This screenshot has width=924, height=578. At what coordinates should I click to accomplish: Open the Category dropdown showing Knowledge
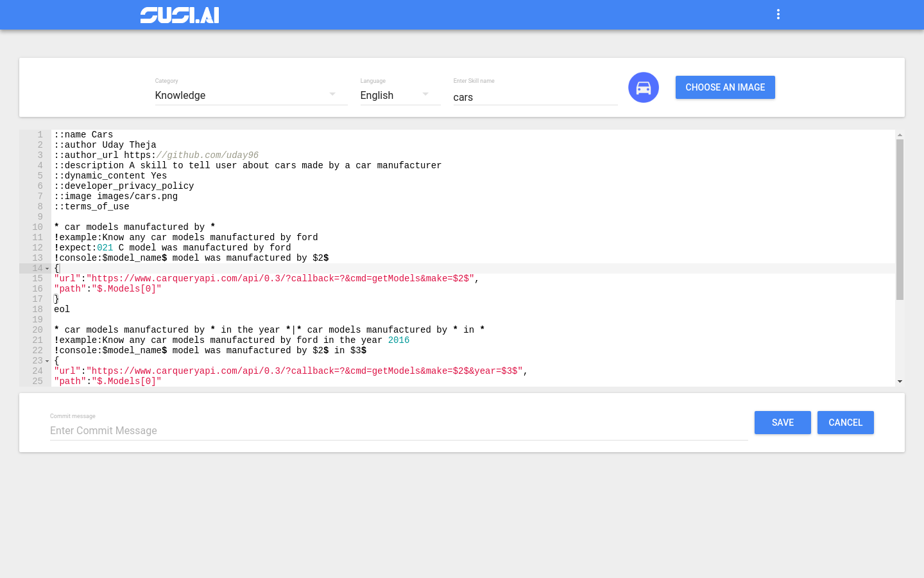pos(251,95)
